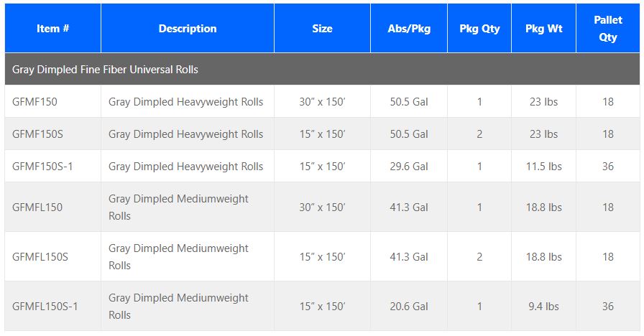Click item number GFMFL150

(x=37, y=207)
